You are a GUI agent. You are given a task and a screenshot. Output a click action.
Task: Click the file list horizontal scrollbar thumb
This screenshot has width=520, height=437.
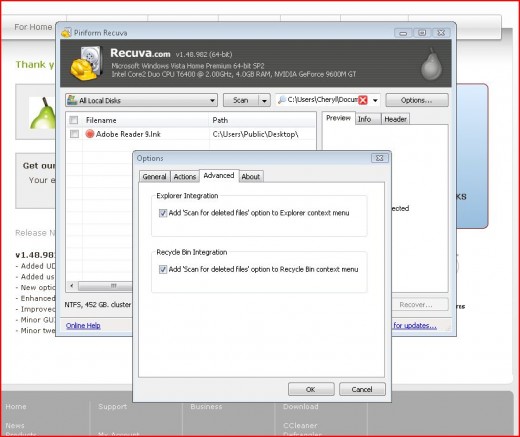click(x=106, y=286)
